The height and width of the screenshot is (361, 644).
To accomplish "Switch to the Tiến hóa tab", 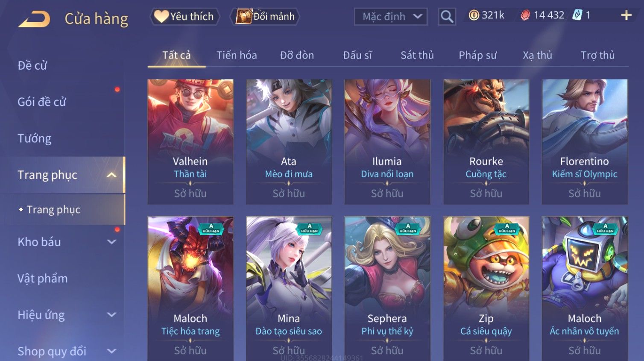I will pos(237,55).
